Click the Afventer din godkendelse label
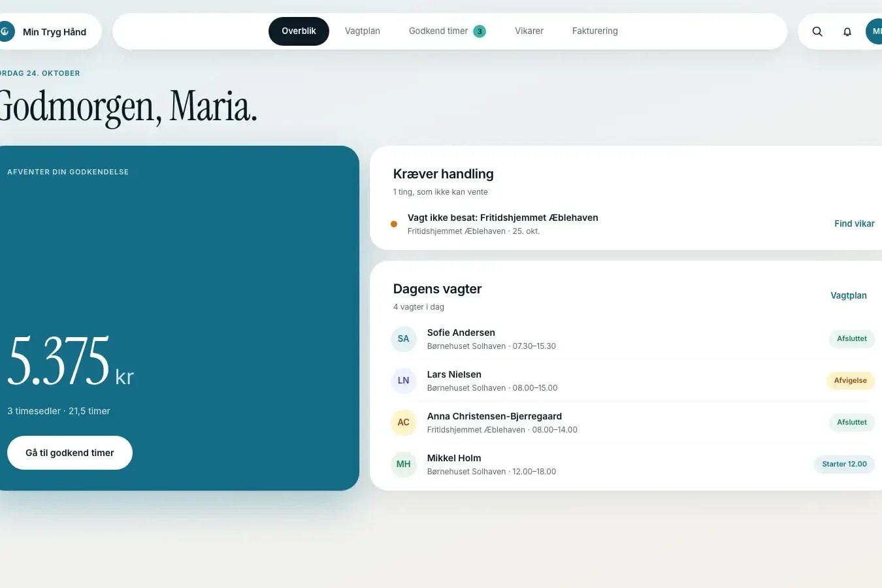Viewport: 882px width, 588px height. click(x=68, y=172)
